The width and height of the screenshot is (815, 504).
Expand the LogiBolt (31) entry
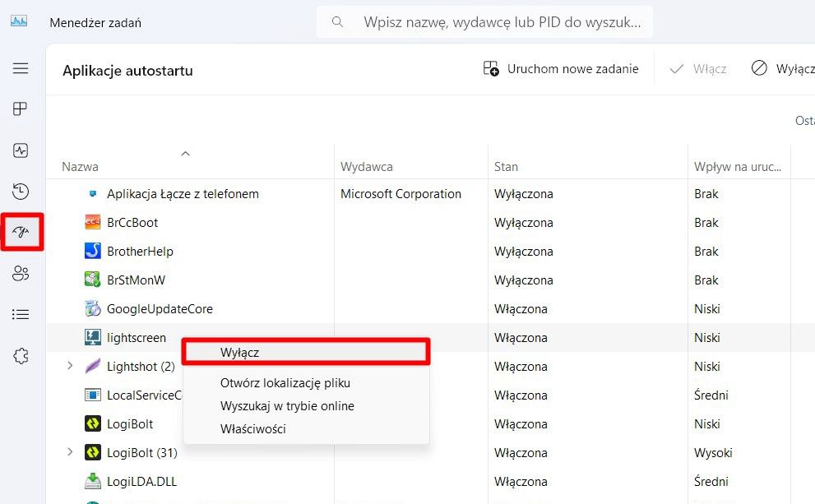70,452
